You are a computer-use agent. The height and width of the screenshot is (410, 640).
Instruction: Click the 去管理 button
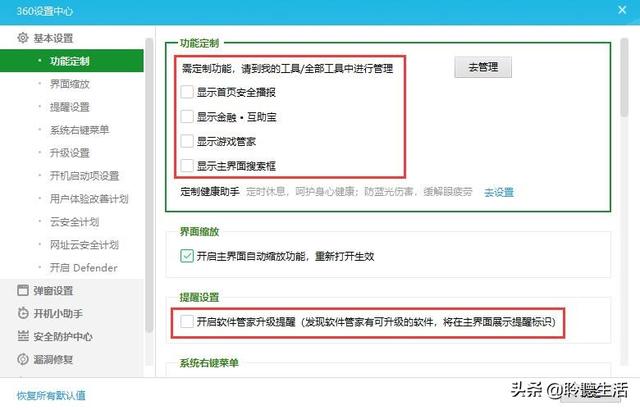coord(483,67)
